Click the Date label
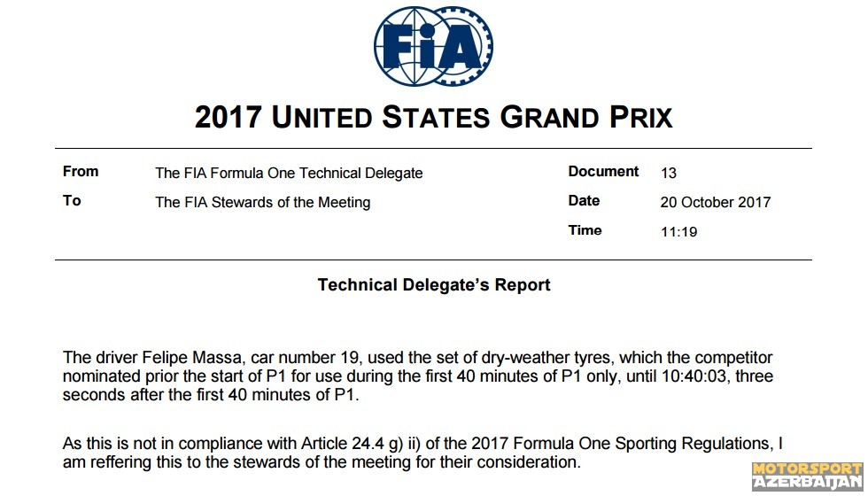Screen dimensions: 868x496 coord(584,200)
